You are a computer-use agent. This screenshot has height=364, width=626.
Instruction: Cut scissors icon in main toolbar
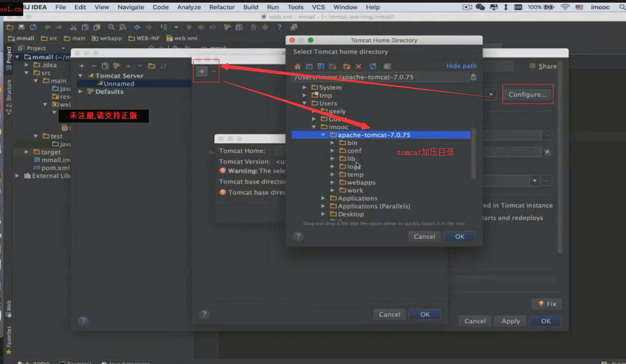pos(73,27)
